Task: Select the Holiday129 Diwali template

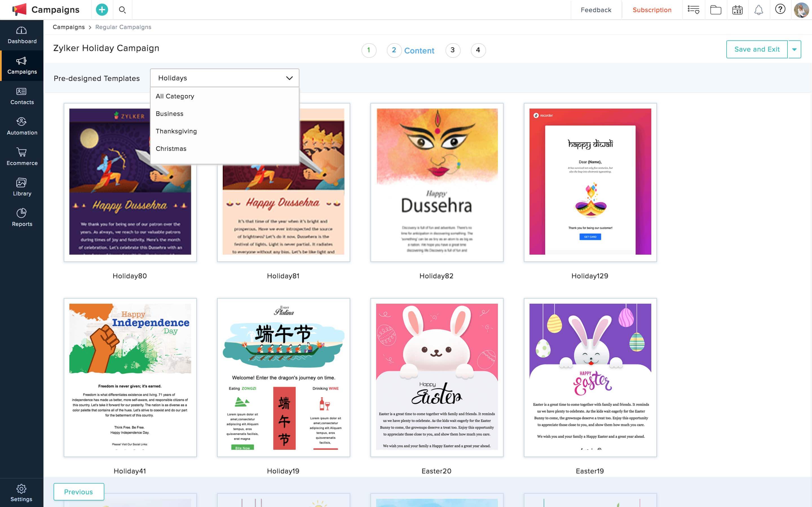Action: pyautogui.click(x=590, y=182)
